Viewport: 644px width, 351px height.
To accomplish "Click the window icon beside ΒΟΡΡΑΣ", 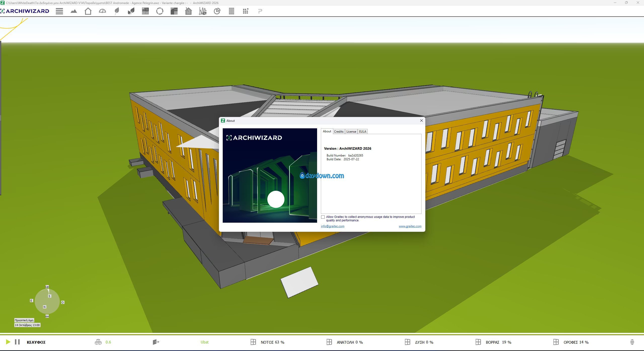I will tap(478, 342).
